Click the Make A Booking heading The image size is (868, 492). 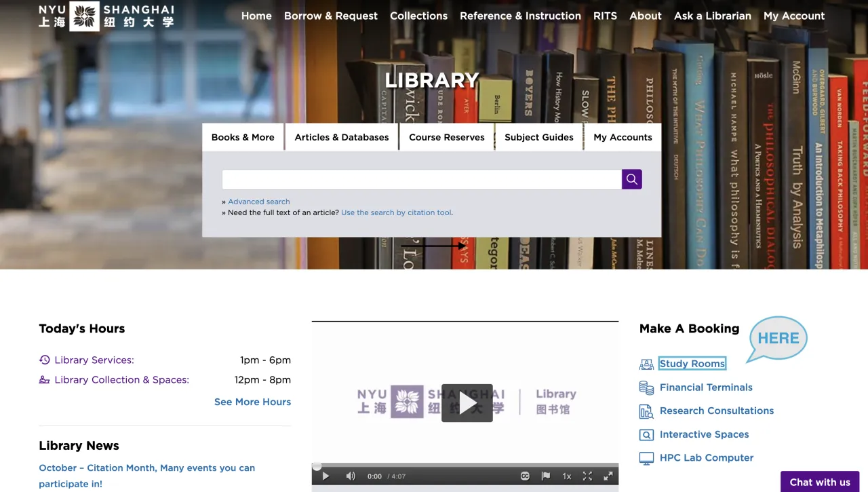[x=690, y=328]
